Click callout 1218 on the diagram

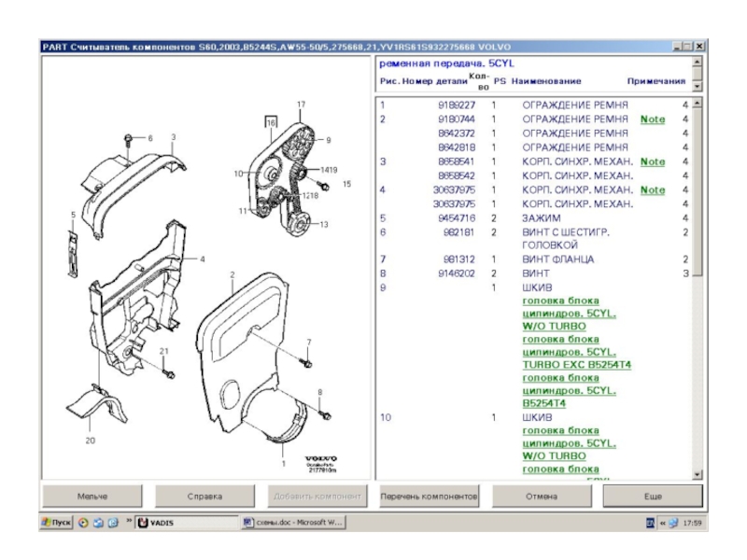tap(310, 195)
